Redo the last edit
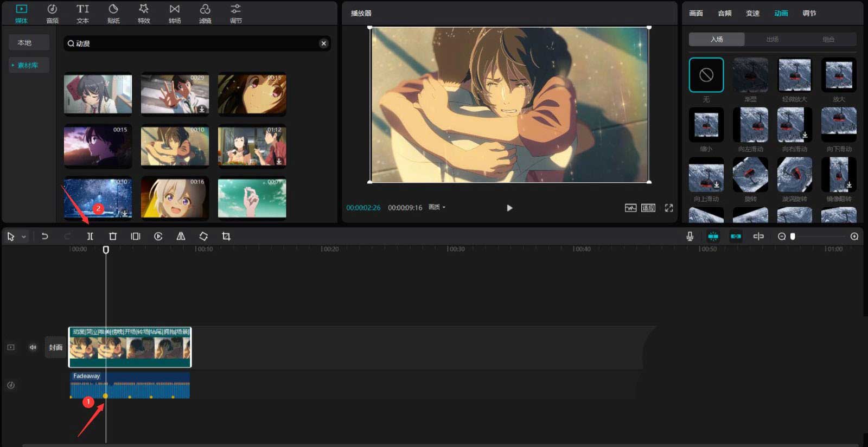The width and height of the screenshot is (868, 447). (x=67, y=237)
